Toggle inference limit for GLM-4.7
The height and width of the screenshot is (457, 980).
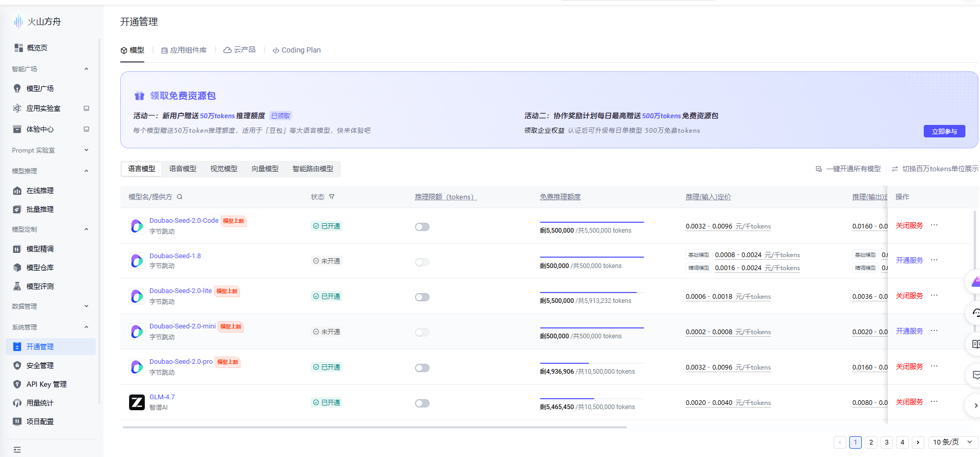[x=422, y=403]
